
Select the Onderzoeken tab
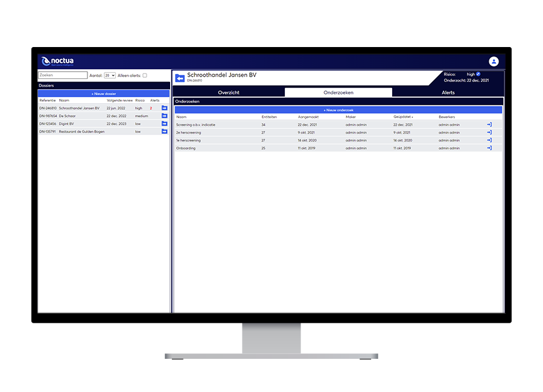[338, 92]
